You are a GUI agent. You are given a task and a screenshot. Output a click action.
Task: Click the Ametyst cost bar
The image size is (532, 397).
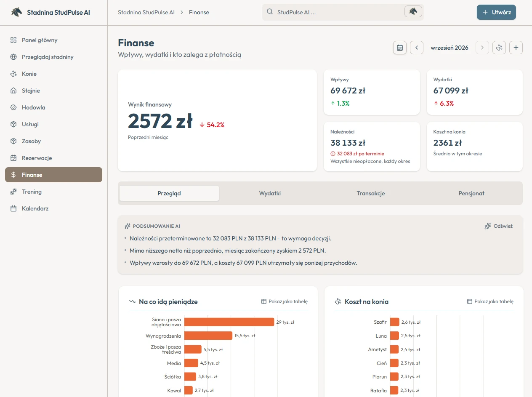(x=394, y=349)
